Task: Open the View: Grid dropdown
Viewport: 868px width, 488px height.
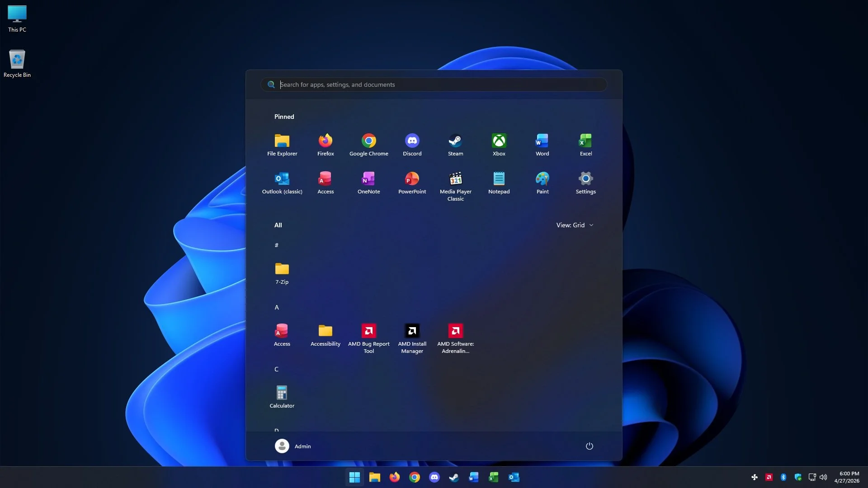Action: [575, 225]
